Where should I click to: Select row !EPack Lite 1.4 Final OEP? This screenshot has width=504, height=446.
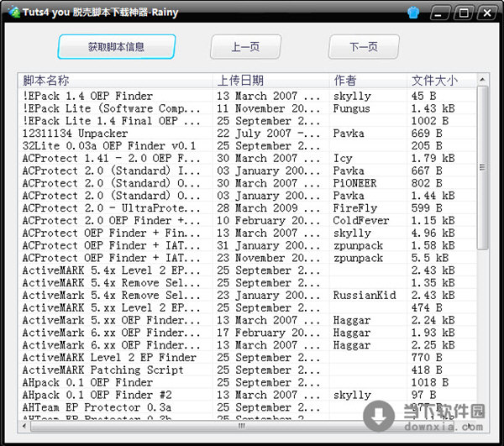point(247,121)
